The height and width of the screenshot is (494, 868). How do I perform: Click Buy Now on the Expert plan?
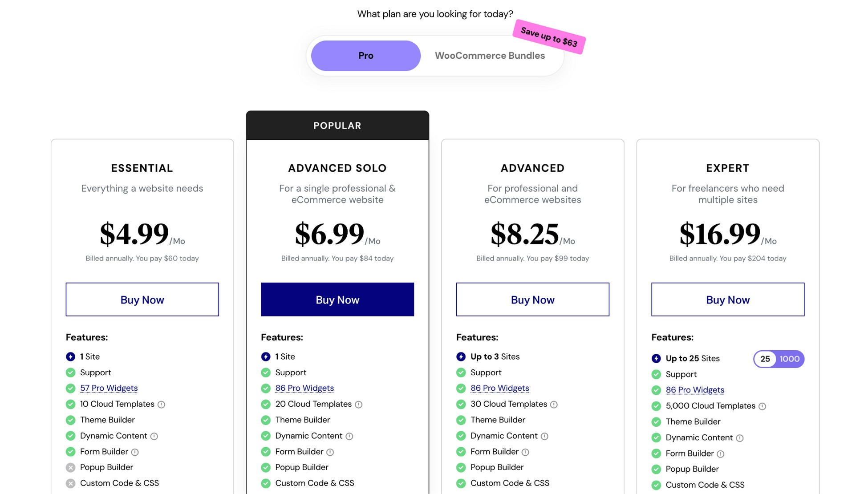[x=727, y=300]
